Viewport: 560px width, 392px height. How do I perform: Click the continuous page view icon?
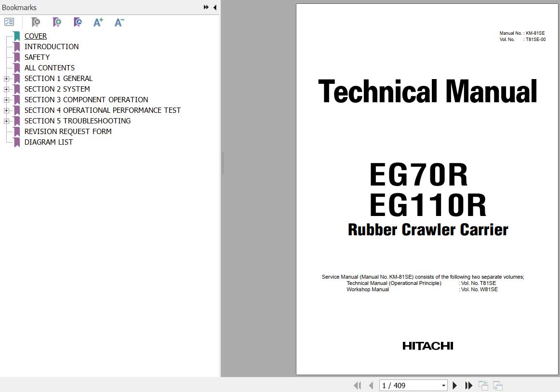[x=497, y=386]
